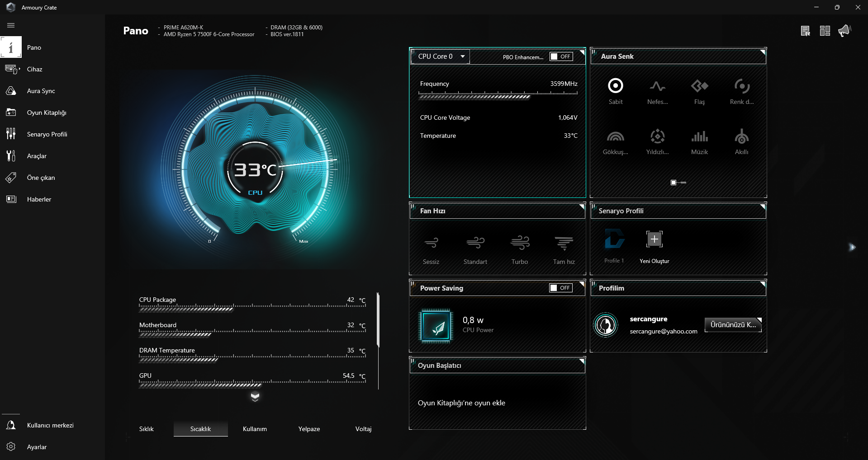Image resolution: width=868 pixels, height=460 pixels.
Task: Select Sabit static Aura effect
Action: 615,91
